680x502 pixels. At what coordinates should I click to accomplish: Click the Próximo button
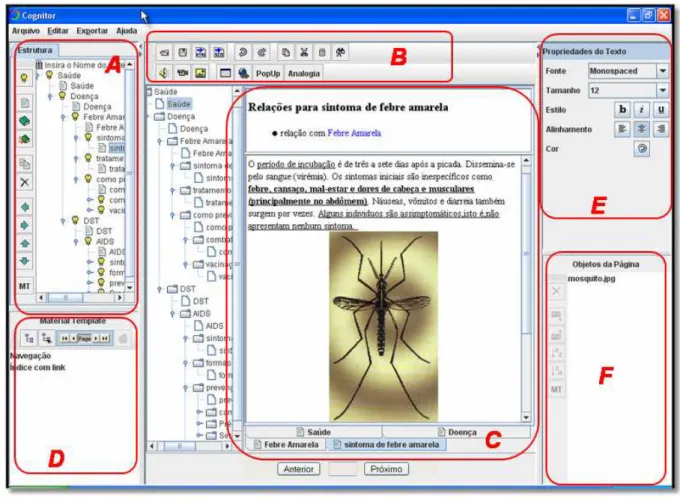coord(386,469)
